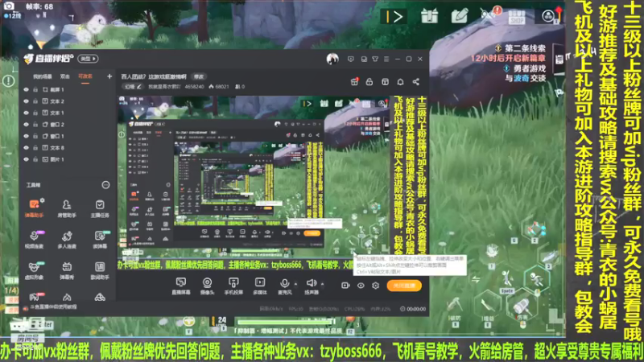This screenshot has width=644, height=362.
Task: Open 弹幕助手 tool in toolbox
Action: [x=34, y=208]
